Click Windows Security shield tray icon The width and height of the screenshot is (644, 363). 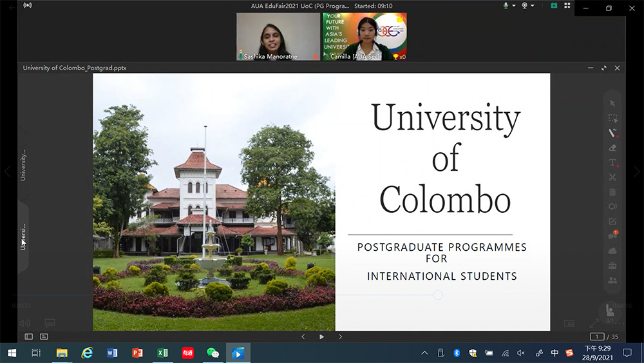tap(473, 353)
